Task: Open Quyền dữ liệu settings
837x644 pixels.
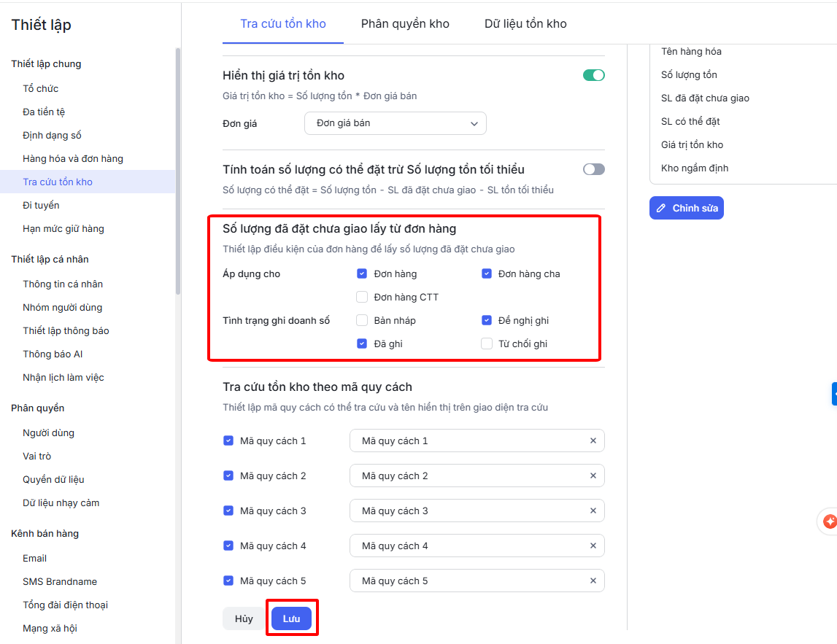Action: 53,480
